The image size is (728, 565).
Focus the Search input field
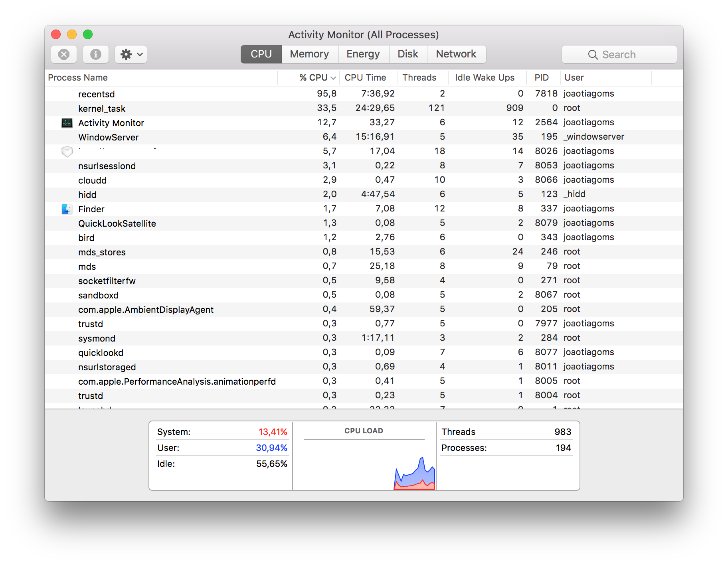point(619,54)
